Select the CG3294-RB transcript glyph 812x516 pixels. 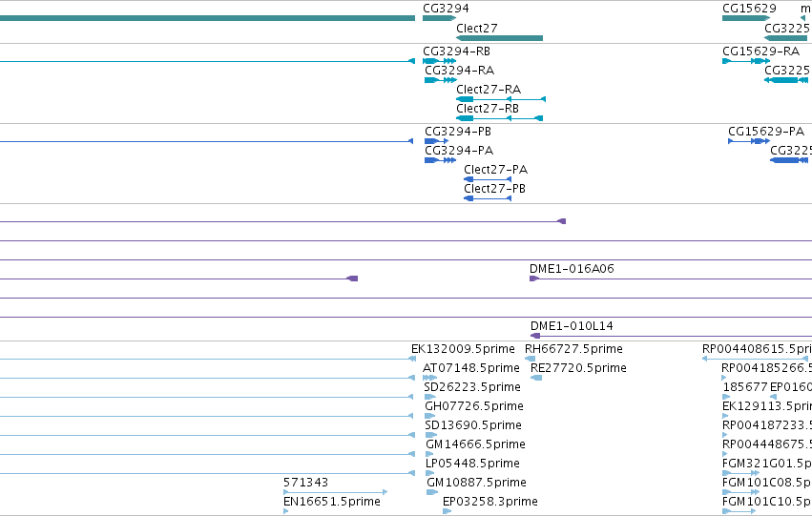[x=439, y=61]
